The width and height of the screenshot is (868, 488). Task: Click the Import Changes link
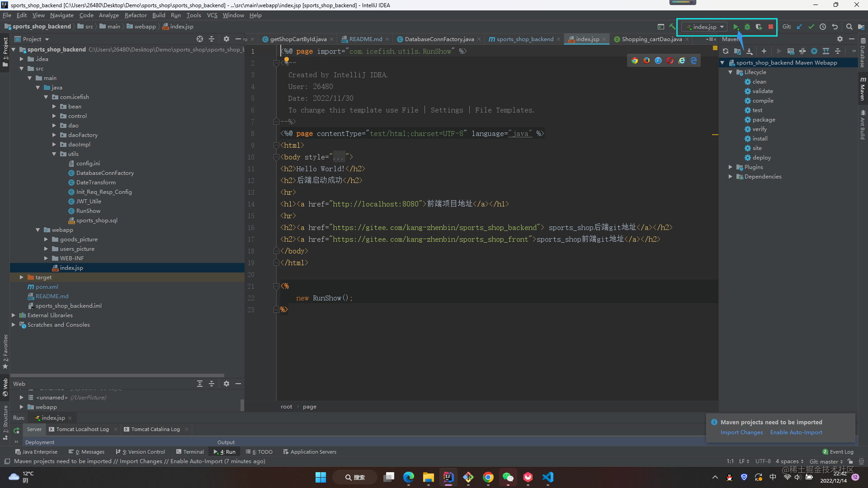pyautogui.click(x=741, y=432)
